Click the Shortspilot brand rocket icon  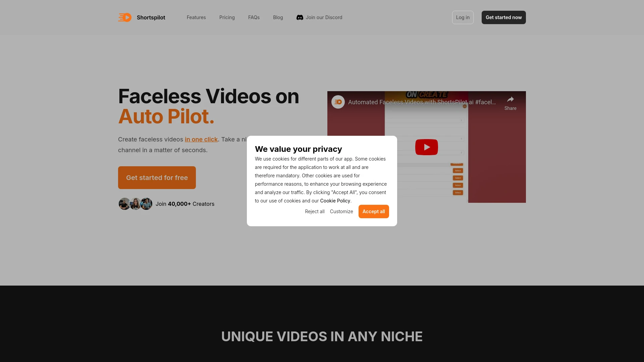(x=124, y=17)
